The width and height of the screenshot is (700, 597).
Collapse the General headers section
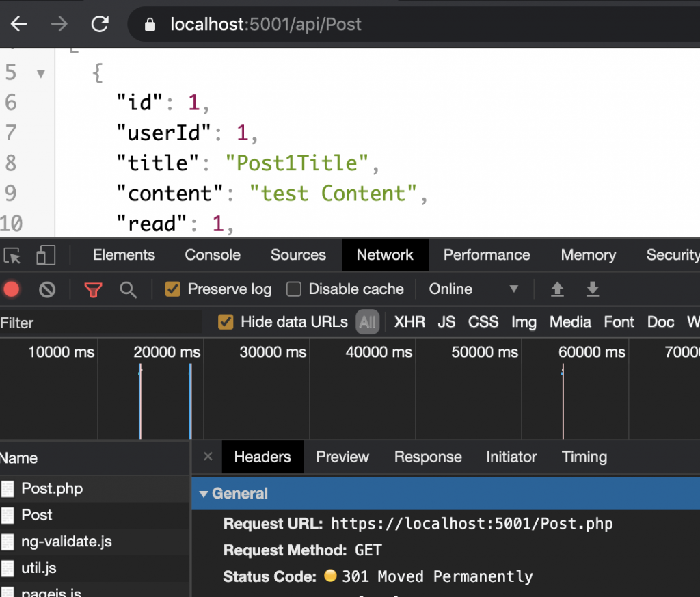point(203,494)
